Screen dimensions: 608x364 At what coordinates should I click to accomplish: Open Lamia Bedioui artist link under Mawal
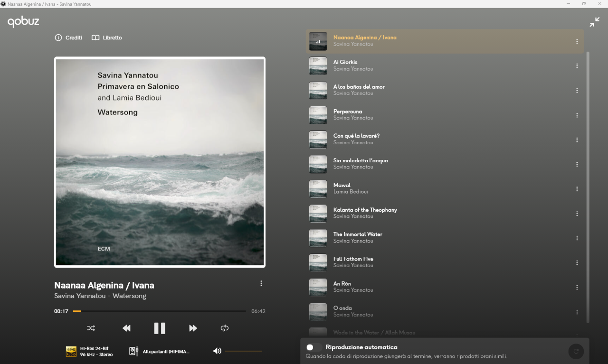click(x=351, y=192)
